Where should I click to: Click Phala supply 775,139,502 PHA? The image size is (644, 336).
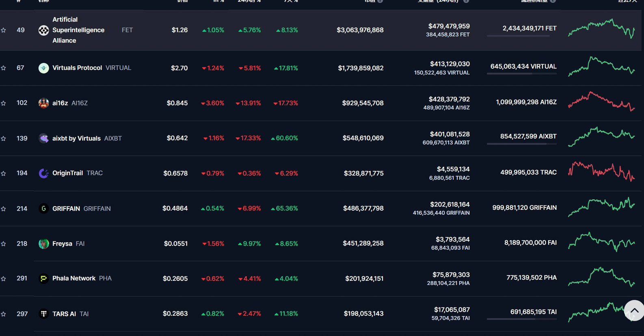(x=532, y=278)
